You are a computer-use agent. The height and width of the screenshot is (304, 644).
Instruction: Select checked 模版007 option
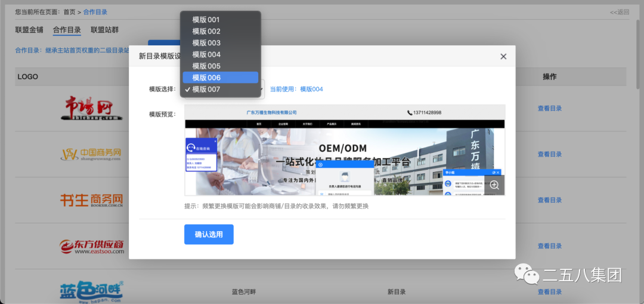(221, 89)
